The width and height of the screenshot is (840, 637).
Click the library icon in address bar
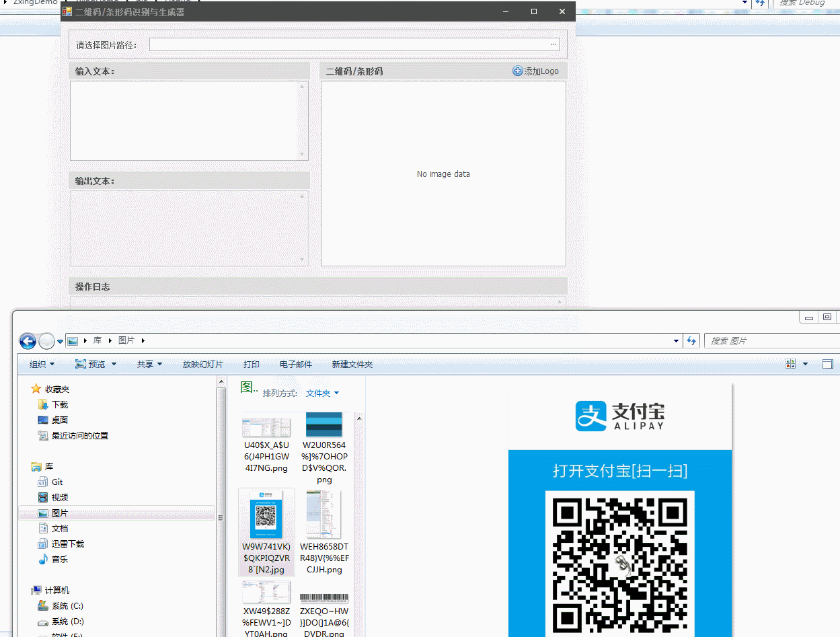coord(73,341)
